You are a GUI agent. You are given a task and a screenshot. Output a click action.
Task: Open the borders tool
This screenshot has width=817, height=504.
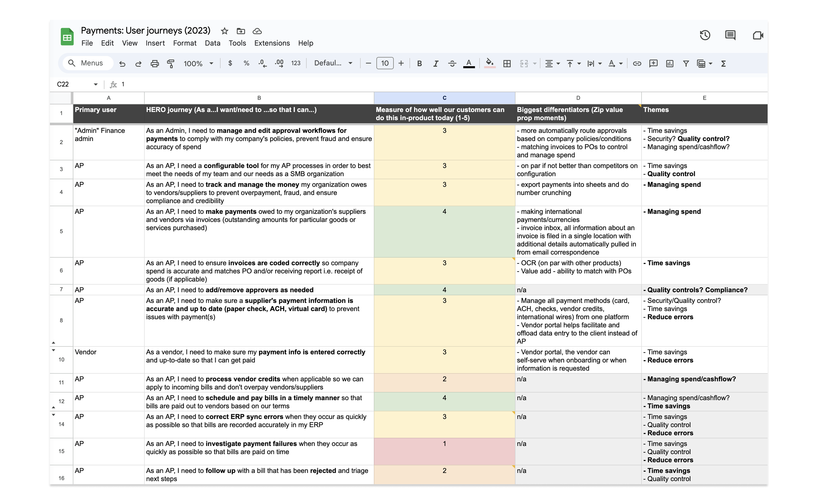coord(507,63)
